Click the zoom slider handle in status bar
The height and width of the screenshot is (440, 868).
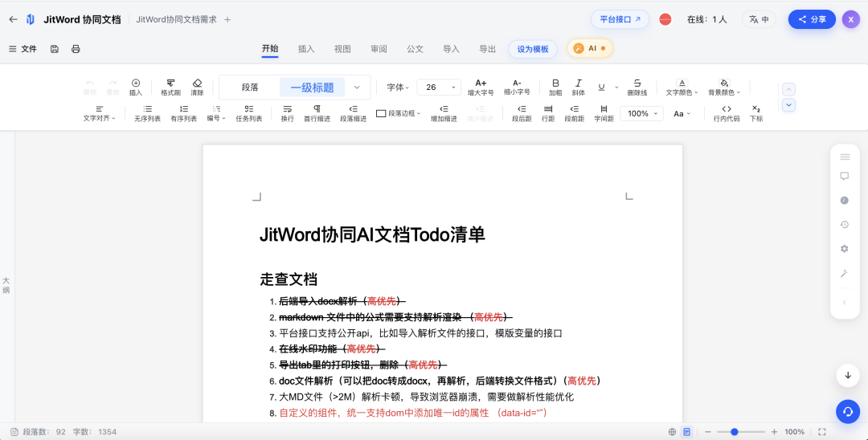coord(734,432)
